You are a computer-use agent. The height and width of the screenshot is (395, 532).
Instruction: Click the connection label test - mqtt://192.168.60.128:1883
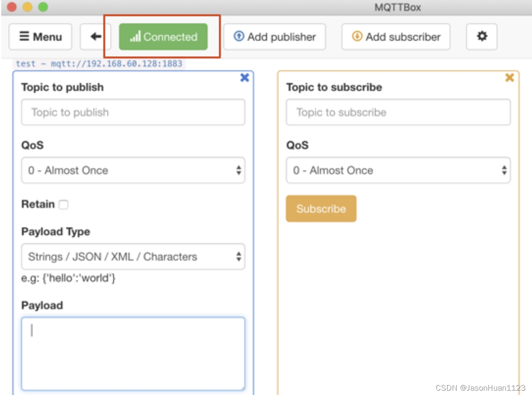pos(99,64)
